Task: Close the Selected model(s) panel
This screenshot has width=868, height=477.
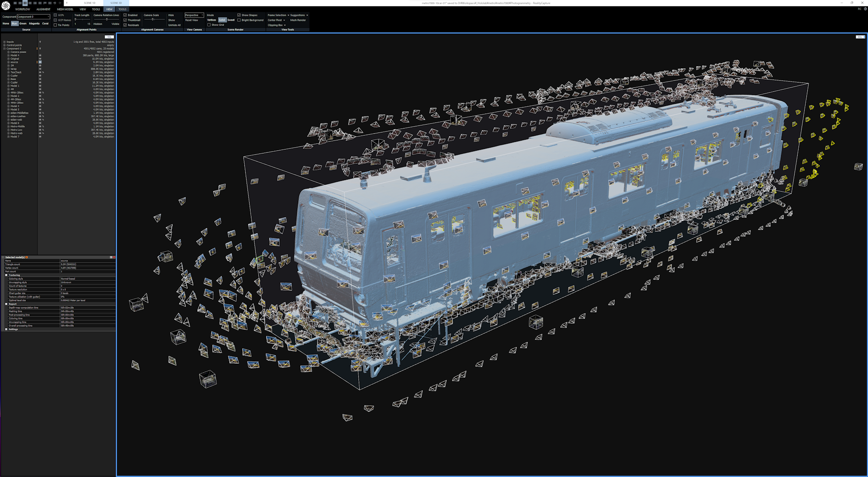Action: pyautogui.click(x=114, y=257)
